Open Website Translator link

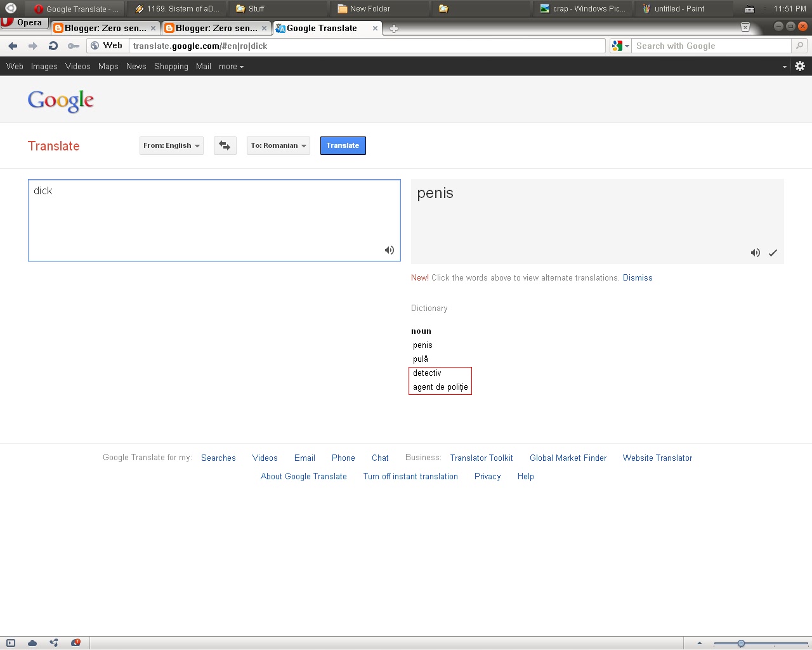pyautogui.click(x=657, y=458)
